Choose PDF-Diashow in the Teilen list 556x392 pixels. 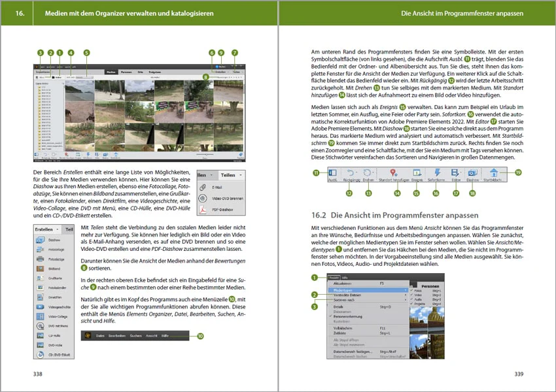tap(221, 210)
